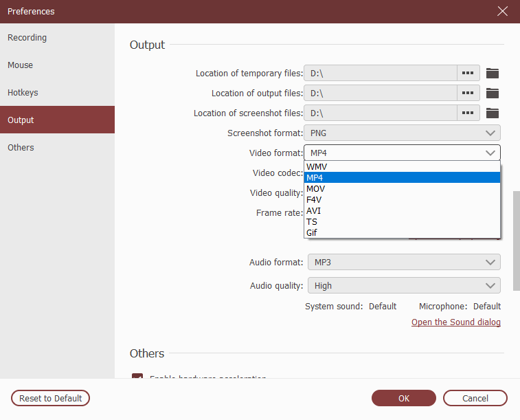Choose AVI video format
520x420 pixels.
click(402, 210)
